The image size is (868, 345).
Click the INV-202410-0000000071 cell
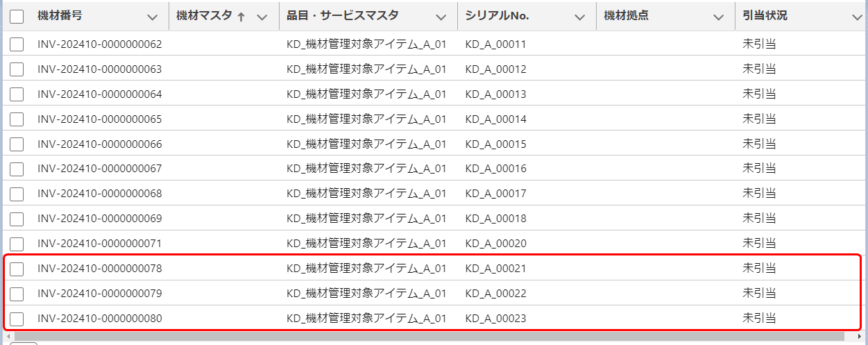99,244
